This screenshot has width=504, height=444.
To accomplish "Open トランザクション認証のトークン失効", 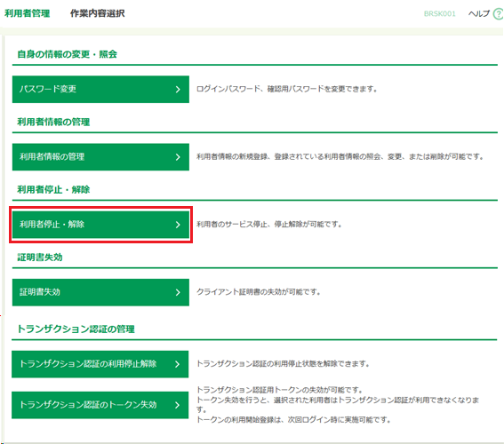I will (x=100, y=405).
